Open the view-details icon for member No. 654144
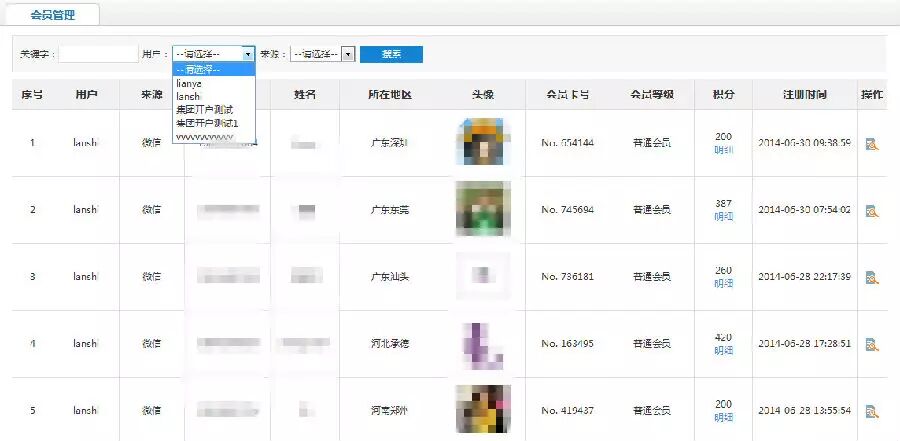Image resolution: width=900 pixels, height=441 pixels. [x=872, y=144]
